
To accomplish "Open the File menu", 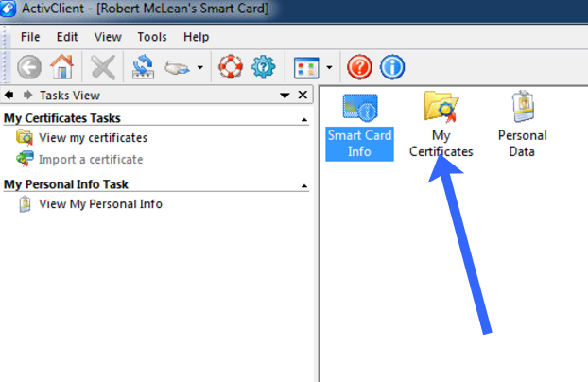I will [30, 37].
